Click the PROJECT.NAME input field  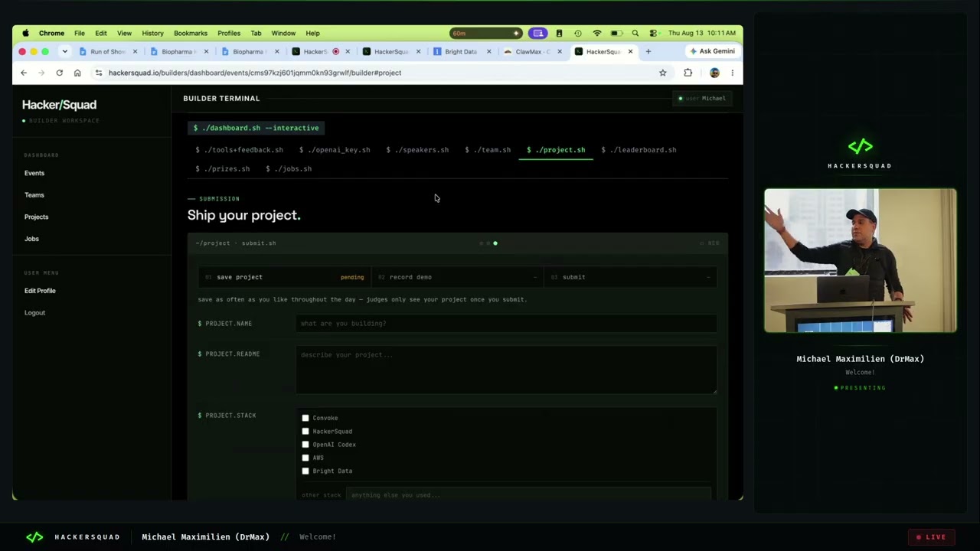[x=506, y=324]
